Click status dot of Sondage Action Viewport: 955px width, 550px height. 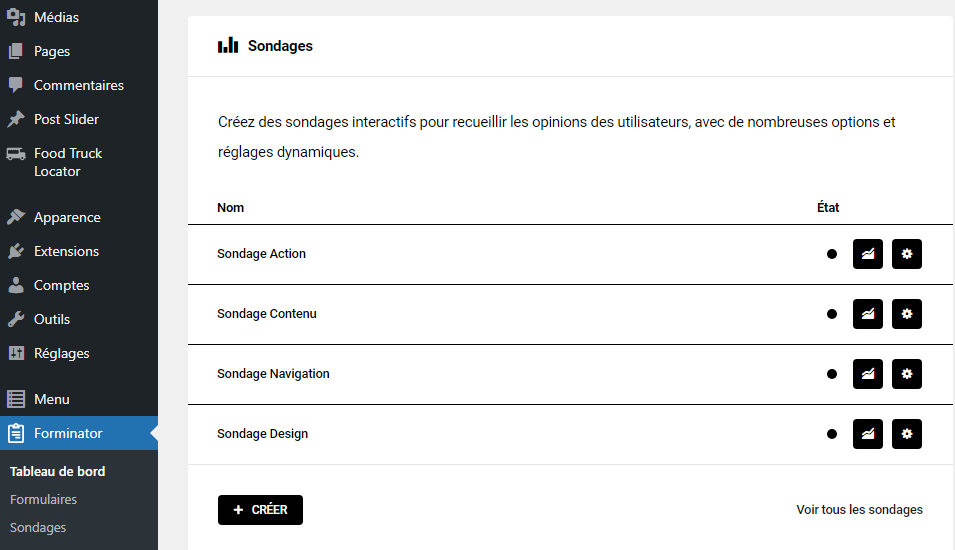click(x=831, y=254)
